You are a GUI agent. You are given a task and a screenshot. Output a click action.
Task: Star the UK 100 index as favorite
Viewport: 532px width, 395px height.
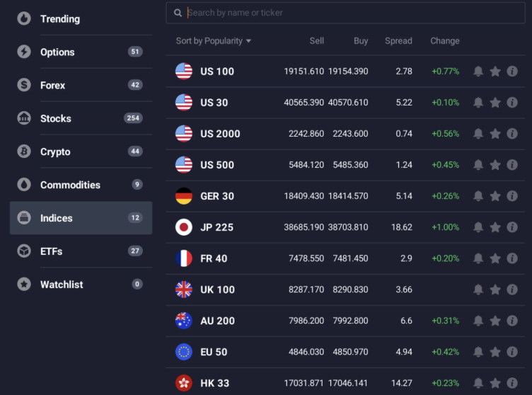[x=495, y=290]
